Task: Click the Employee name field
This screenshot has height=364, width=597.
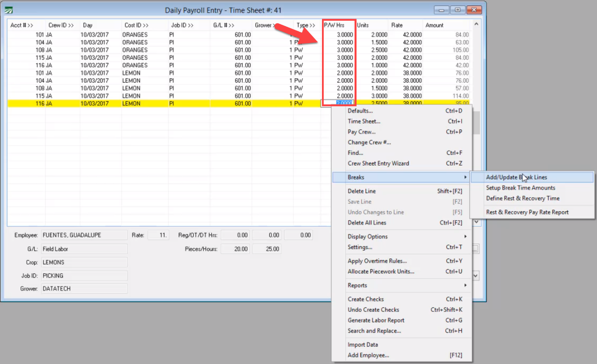Action: [x=84, y=235]
